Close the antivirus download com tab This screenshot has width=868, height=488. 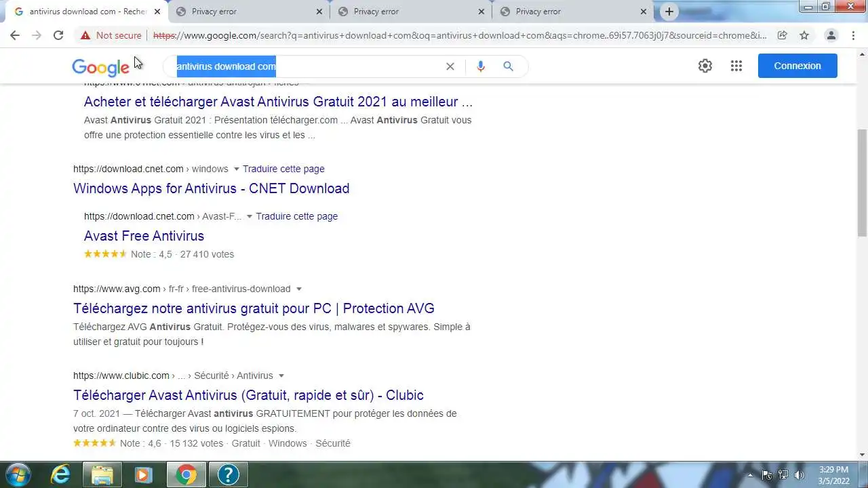tap(157, 12)
